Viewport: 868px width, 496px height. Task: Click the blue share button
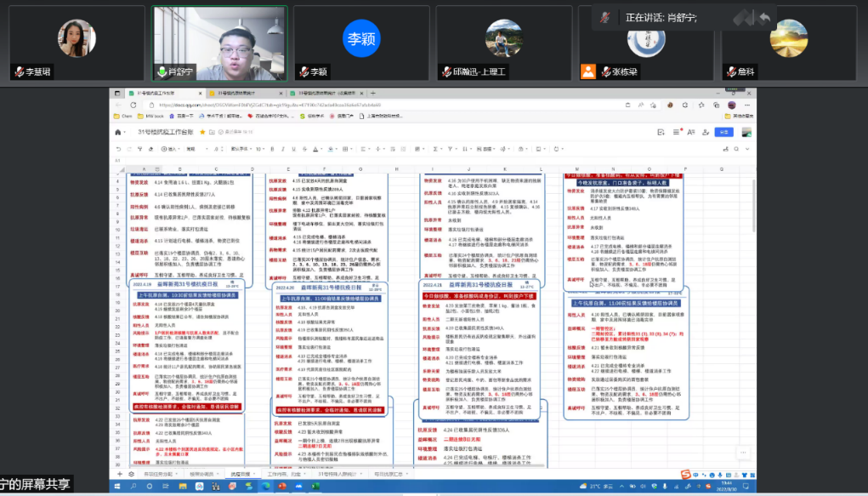tap(724, 132)
